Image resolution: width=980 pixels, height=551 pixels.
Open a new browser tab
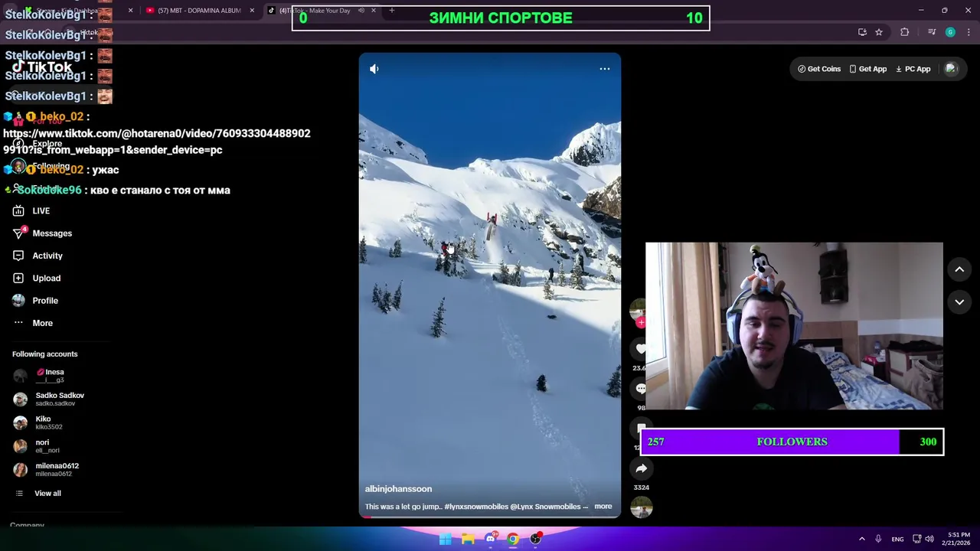(392, 11)
